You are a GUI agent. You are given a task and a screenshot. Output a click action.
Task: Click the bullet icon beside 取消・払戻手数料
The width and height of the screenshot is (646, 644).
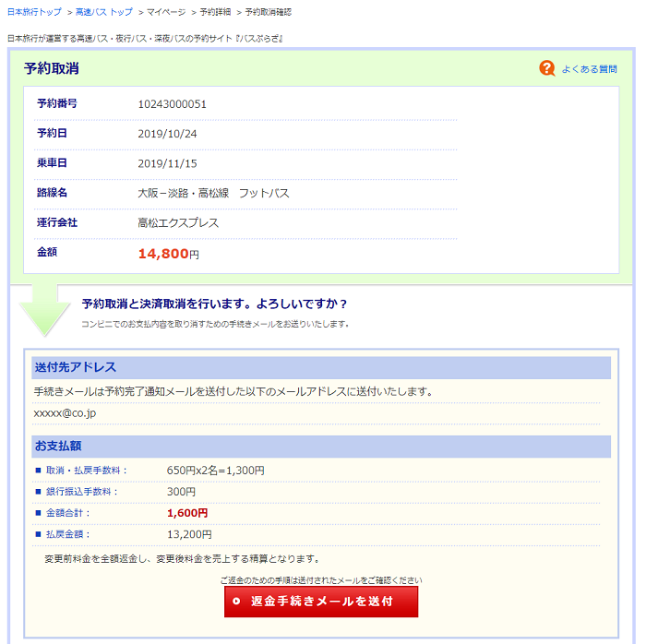[x=38, y=471]
